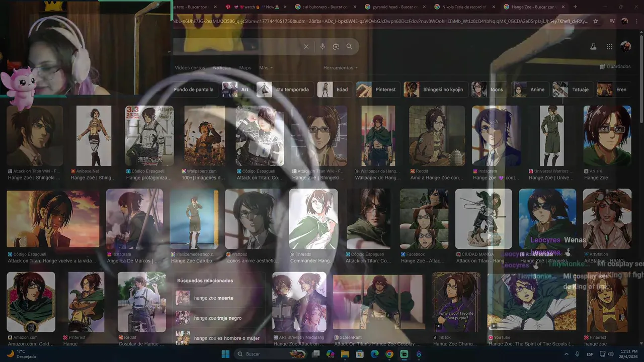Bookmark this page with the star icon
Viewport: 644px width, 362px height.
(x=596, y=21)
